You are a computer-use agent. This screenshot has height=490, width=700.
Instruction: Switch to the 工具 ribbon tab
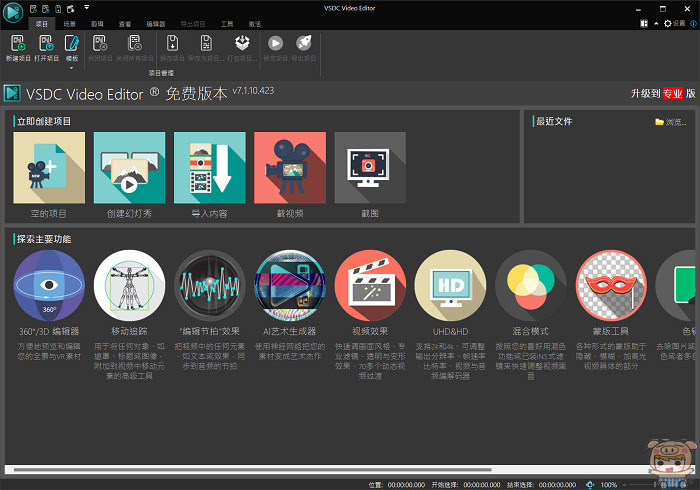click(x=227, y=24)
